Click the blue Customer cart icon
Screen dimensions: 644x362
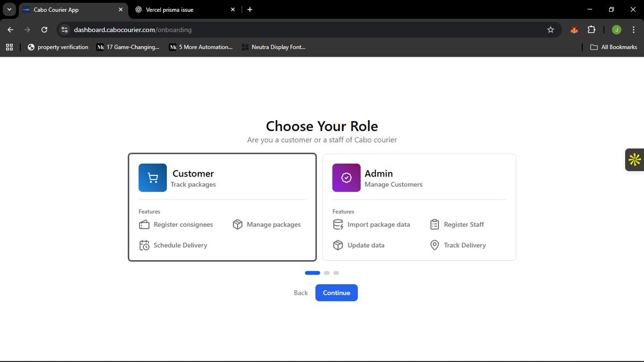tap(152, 178)
